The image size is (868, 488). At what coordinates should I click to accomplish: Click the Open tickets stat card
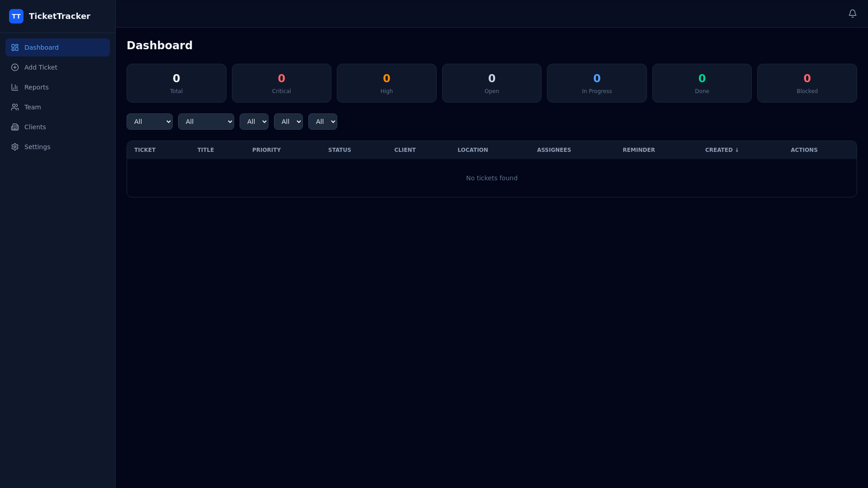[492, 83]
